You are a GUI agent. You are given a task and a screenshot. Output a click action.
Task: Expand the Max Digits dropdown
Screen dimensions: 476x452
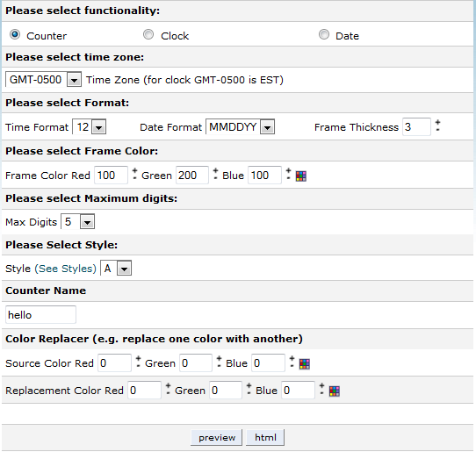coord(77,222)
